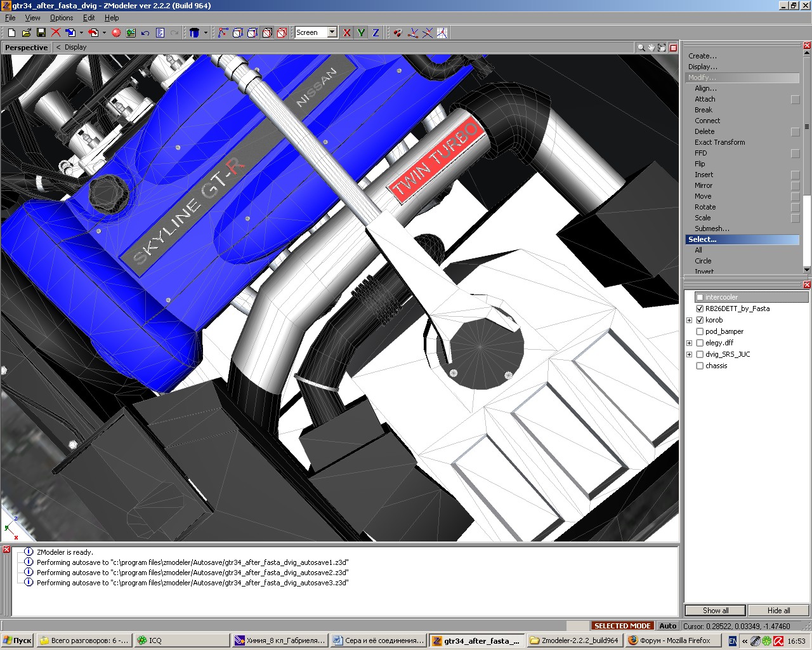Switch to polygons editing level icon

[252, 32]
